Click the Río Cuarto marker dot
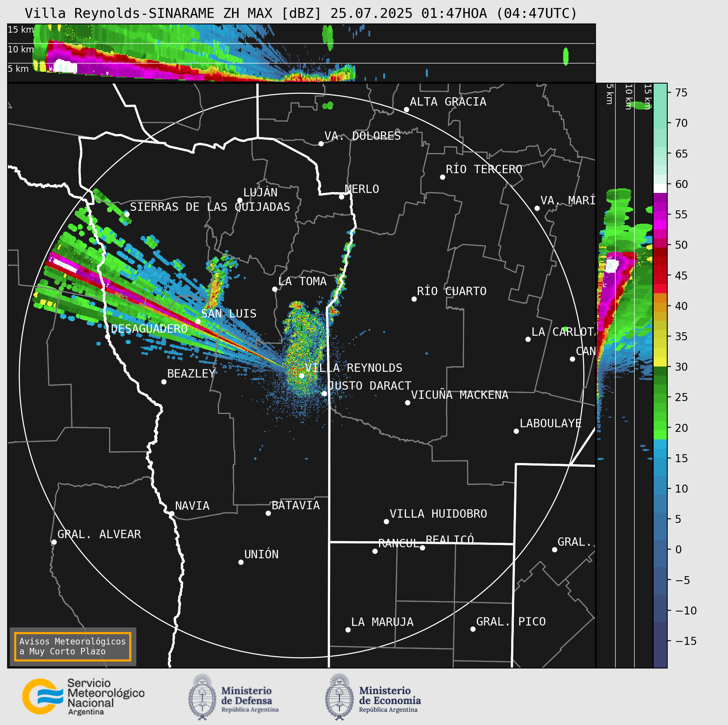Viewport: 728px width, 725px height. (x=414, y=299)
